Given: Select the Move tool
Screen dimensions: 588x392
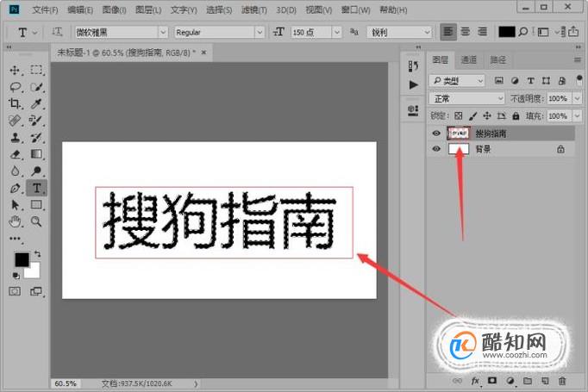Looking at the screenshot, I should pyautogui.click(x=15, y=70).
